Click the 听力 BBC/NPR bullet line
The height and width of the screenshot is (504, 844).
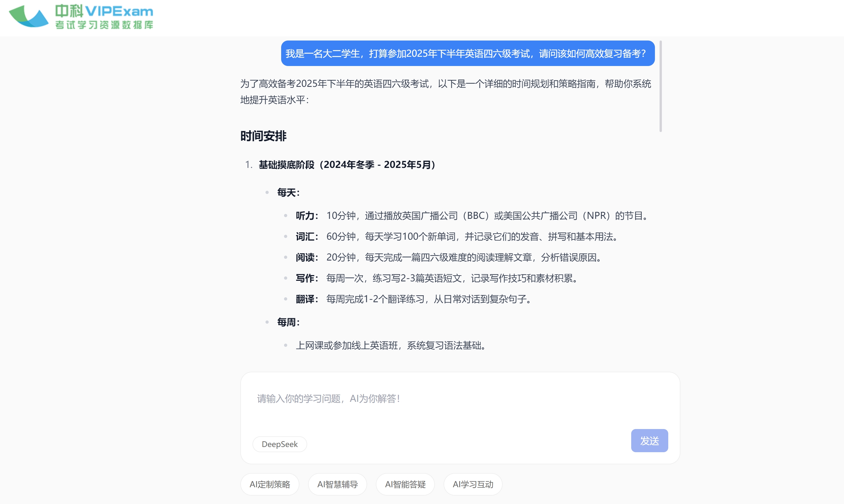pos(472,216)
